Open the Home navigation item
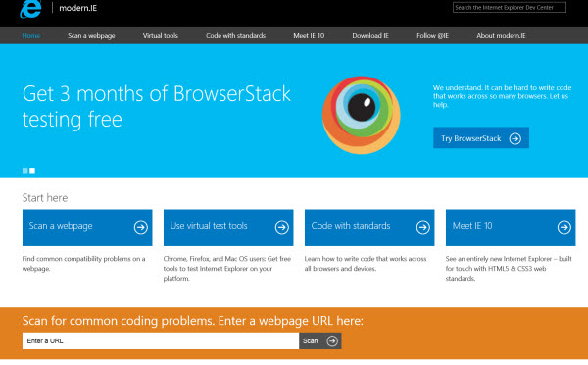 click(30, 36)
